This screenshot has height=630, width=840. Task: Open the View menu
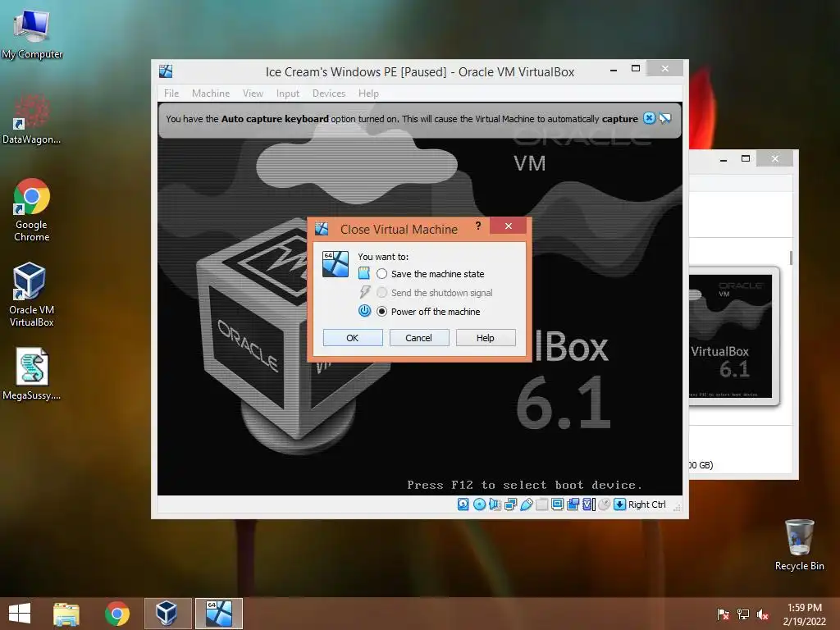click(x=253, y=94)
